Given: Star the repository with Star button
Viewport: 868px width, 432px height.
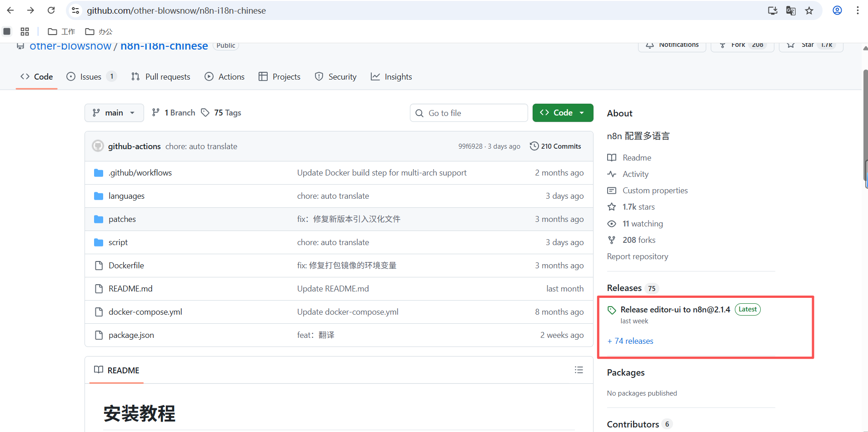Looking at the screenshot, I should pyautogui.click(x=811, y=45).
